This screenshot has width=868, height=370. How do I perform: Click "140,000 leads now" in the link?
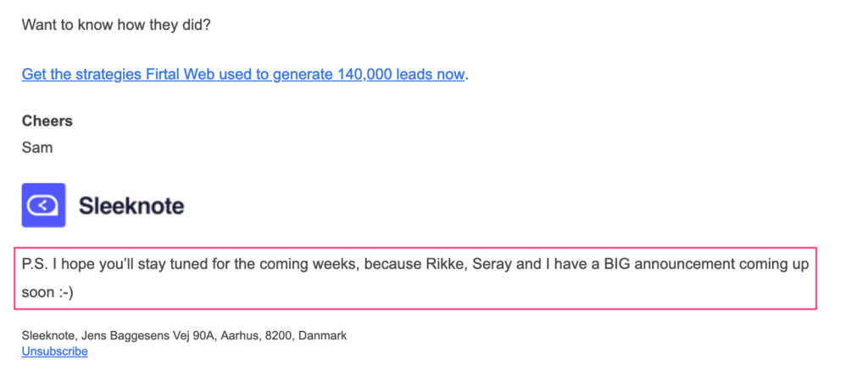[x=400, y=74]
